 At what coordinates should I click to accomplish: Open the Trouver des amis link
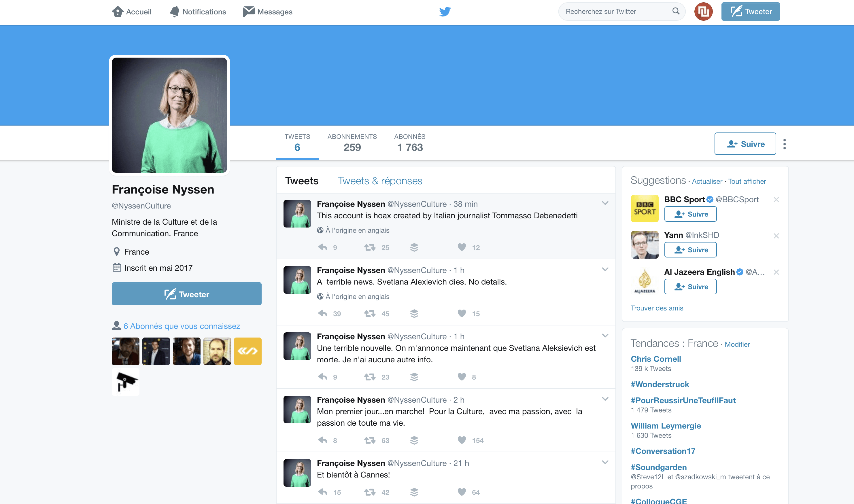(x=657, y=308)
